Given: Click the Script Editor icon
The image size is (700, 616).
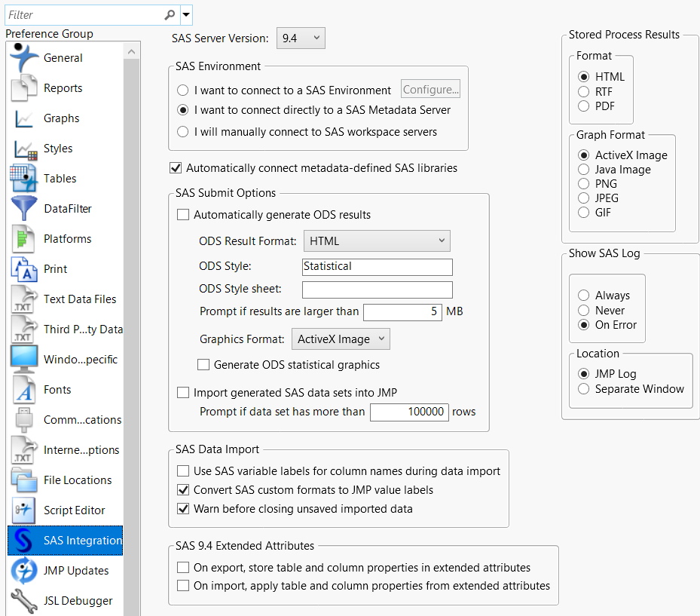Looking at the screenshot, I should click(24, 510).
